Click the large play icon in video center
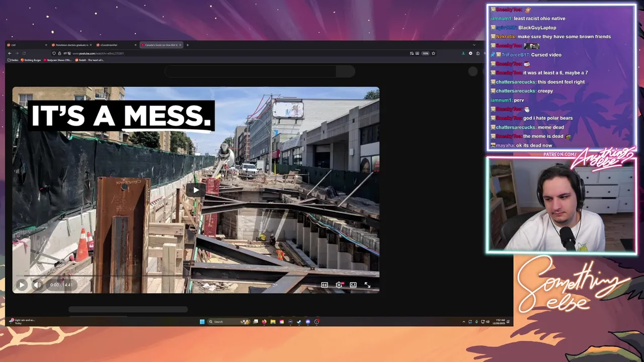644x362 pixels. (x=196, y=190)
